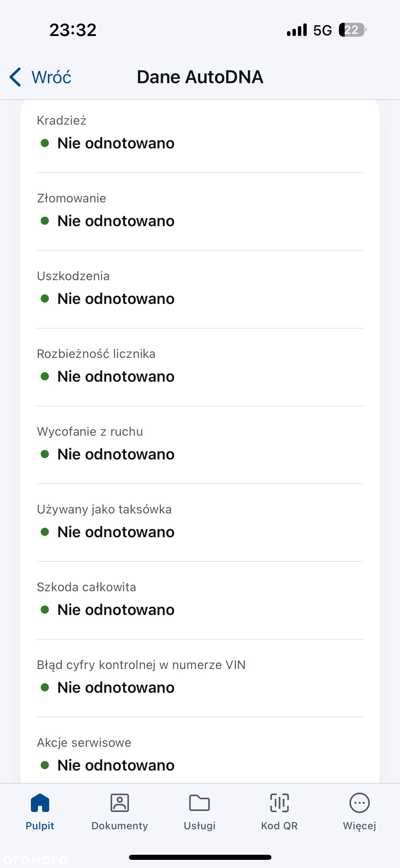Tap the home indicator bar at bottom
Image resolution: width=400 pixels, height=868 pixels.
pos(200,857)
